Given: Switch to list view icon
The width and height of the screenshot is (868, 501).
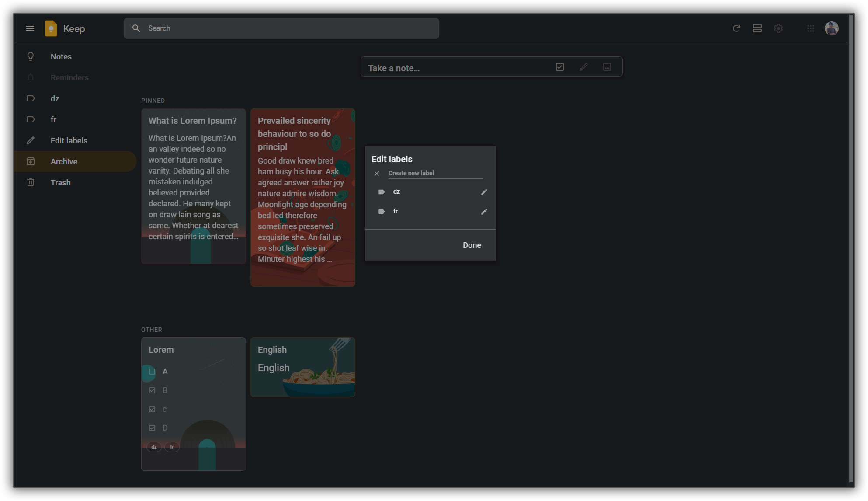Looking at the screenshot, I should click(x=757, y=28).
